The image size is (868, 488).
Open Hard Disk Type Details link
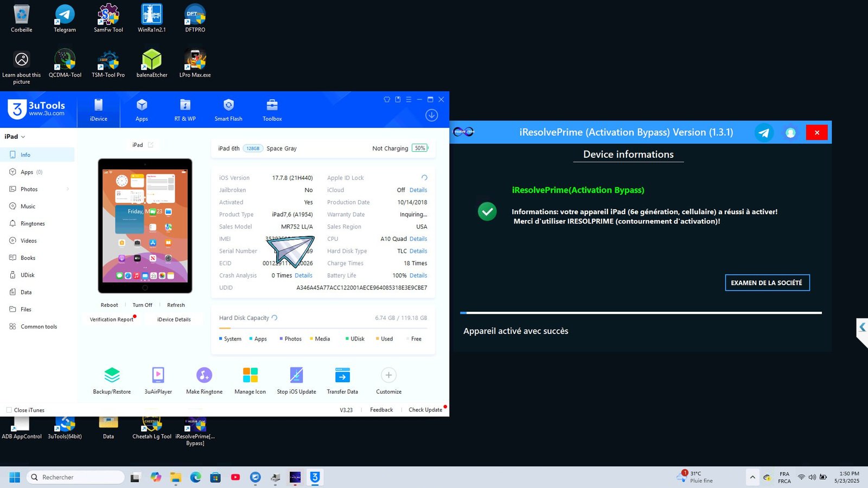pyautogui.click(x=418, y=251)
